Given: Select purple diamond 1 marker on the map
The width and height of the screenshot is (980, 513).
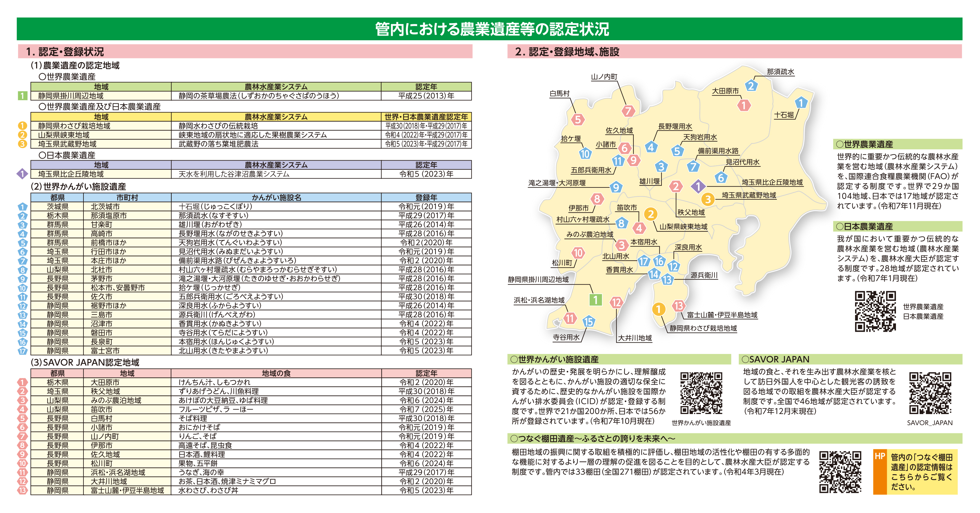Looking at the screenshot, I should [698, 187].
